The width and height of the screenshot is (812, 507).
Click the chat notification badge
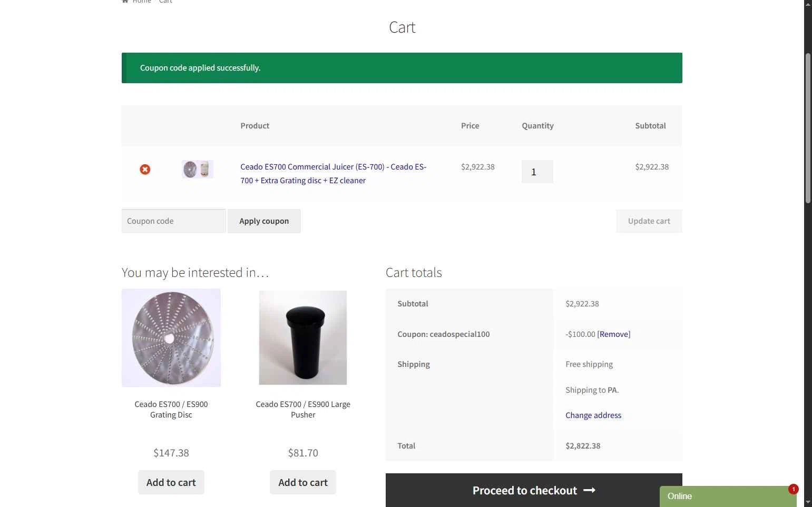click(x=793, y=489)
